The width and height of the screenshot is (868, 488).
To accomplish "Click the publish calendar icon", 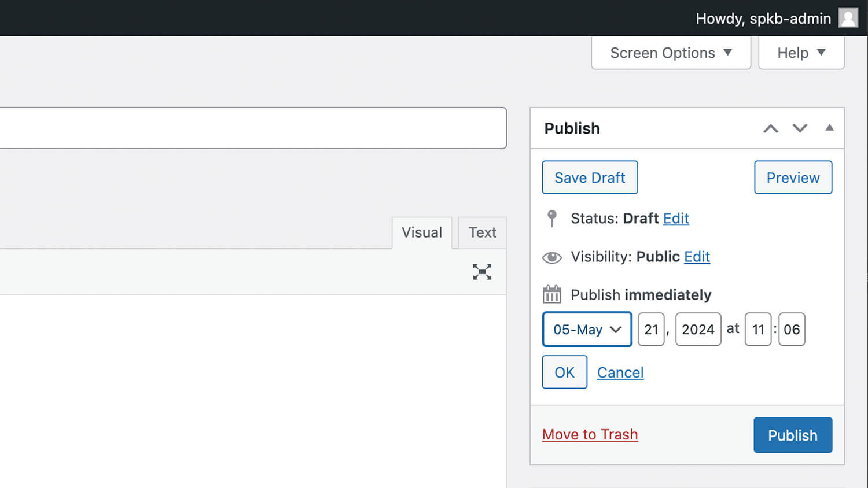I will tap(551, 294).
